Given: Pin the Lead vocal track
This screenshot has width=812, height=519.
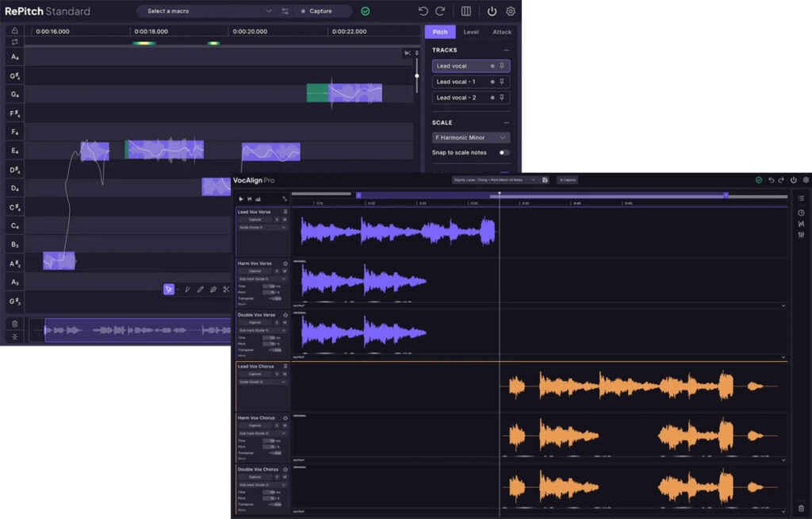Looking at the screenshot, I should coord(502,66).
